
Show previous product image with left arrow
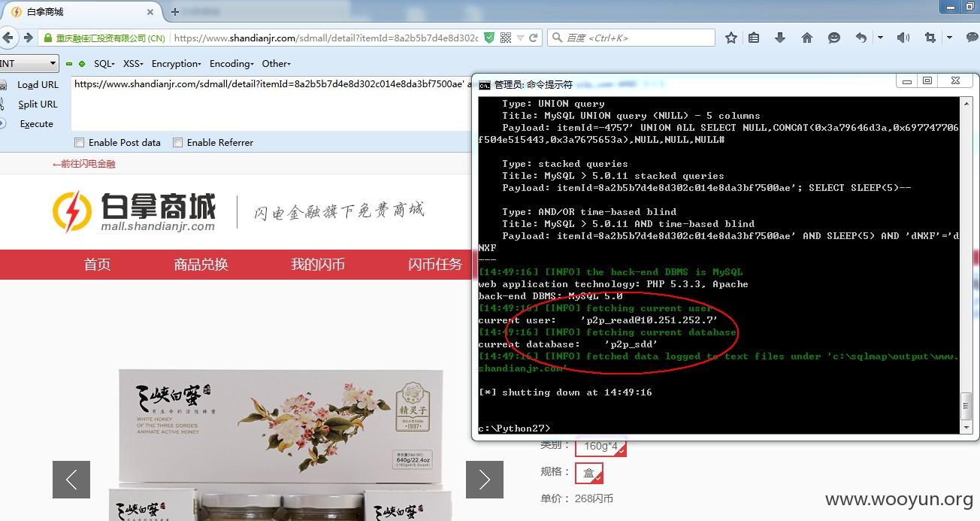click(x=71, y=480)
